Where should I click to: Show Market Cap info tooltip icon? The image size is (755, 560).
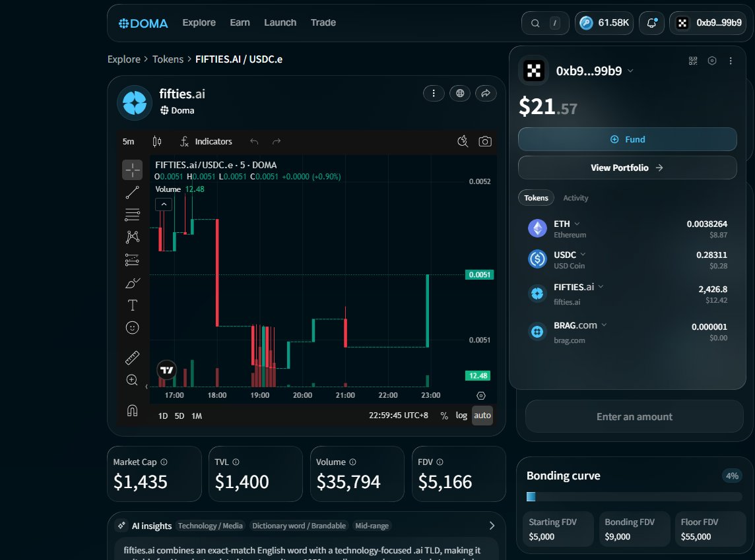pos(164,462)
